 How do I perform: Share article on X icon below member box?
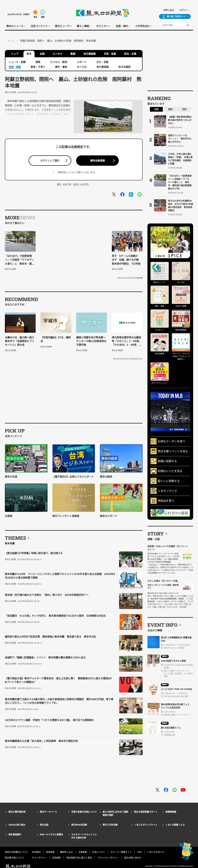(114, 194)
